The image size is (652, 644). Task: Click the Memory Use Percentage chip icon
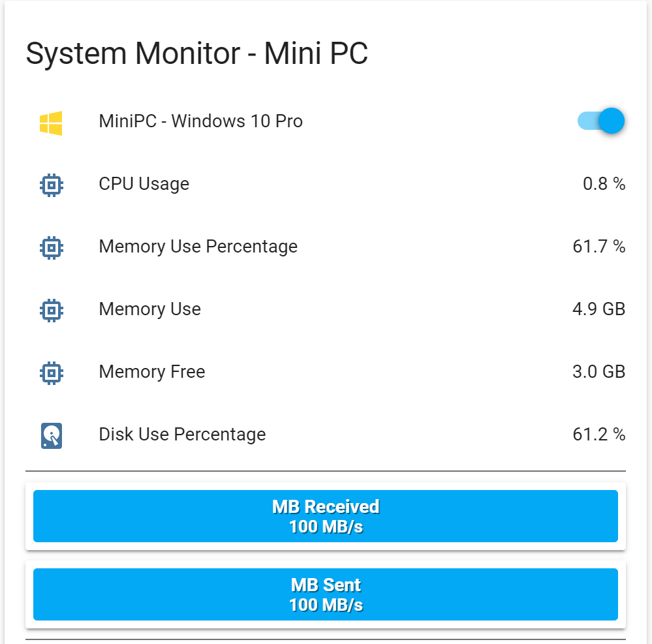(x=51, y=247)
